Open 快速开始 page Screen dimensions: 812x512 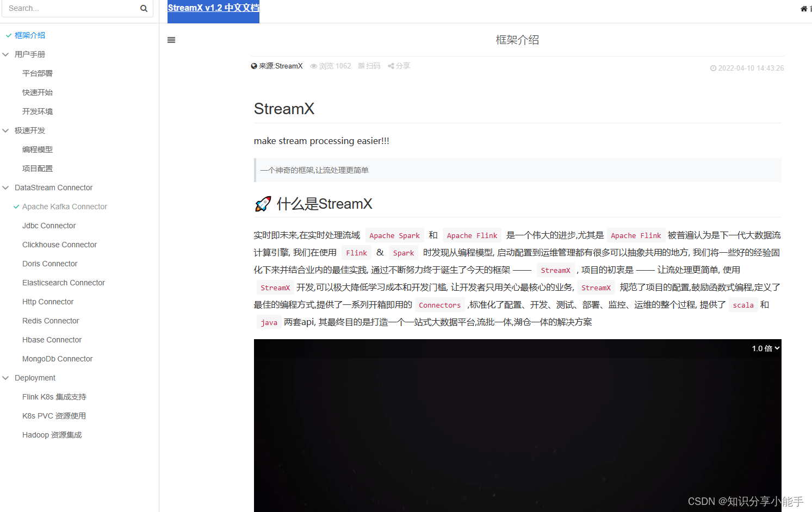pyautogui.click(x=38, y=92)
